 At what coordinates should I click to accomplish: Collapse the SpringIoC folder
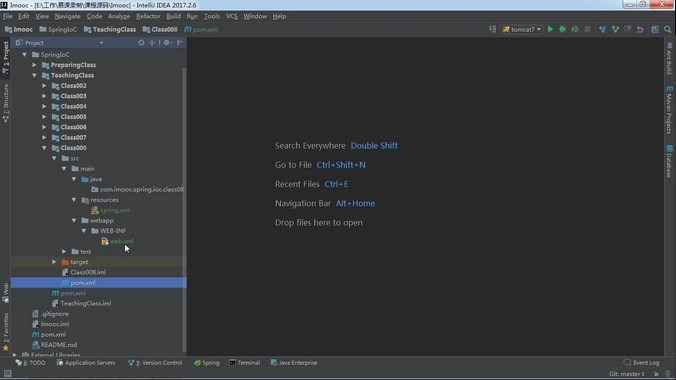coord(25,55)
